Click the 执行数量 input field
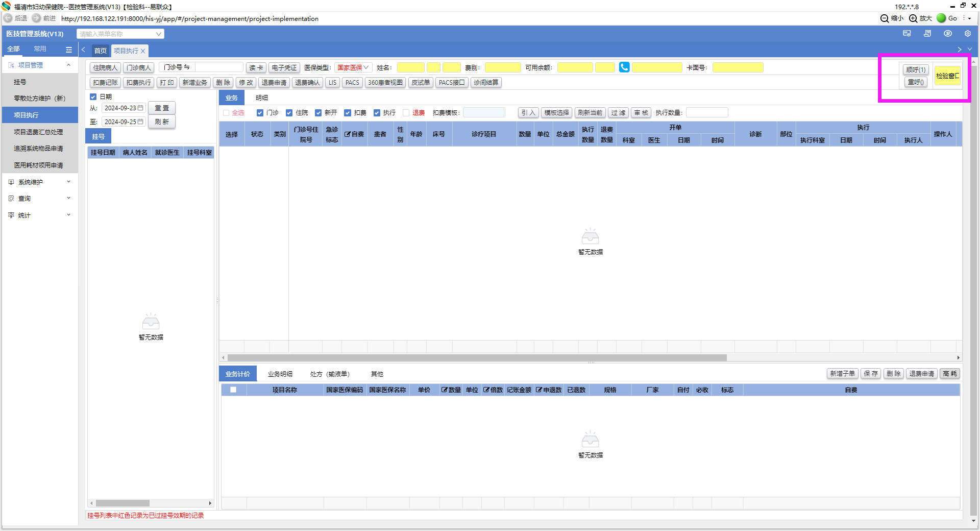This screenshot has height=531, width=980. (707, 113)
